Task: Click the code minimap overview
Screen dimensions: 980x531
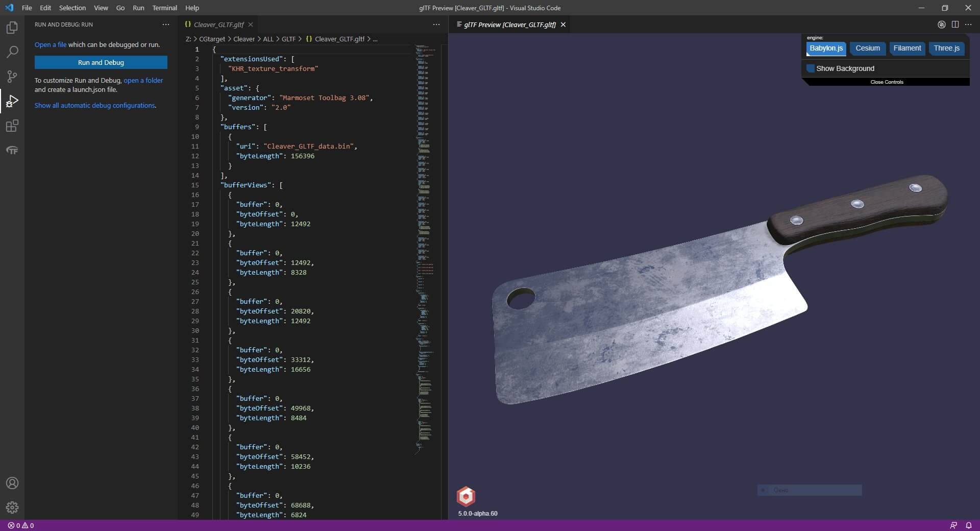Action: 425,204
